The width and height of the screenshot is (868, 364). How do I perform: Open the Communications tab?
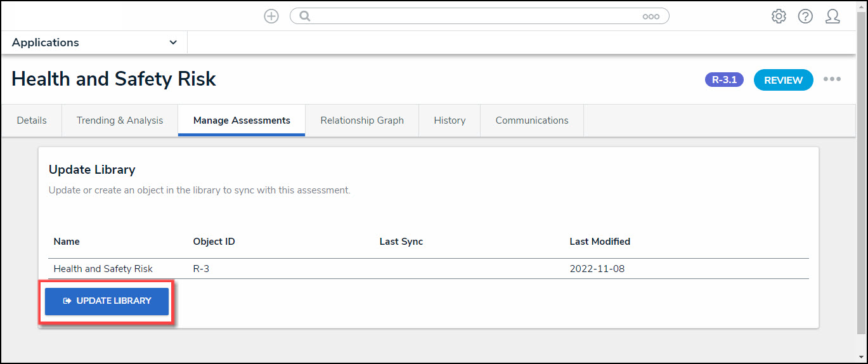532,120
